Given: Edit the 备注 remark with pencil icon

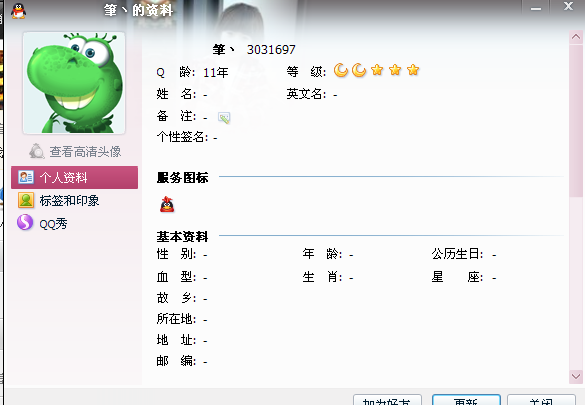Looking at the screenshot, I should (224, 118).
